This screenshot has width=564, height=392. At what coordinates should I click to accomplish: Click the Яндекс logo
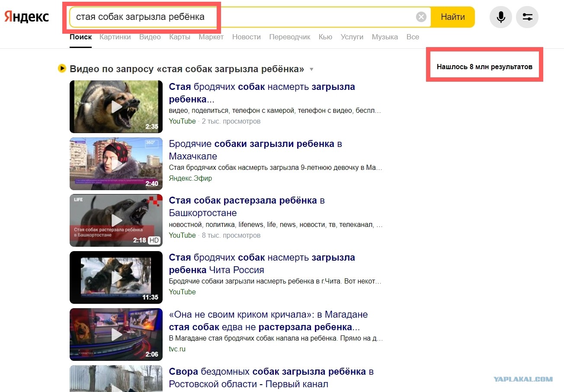27,16
